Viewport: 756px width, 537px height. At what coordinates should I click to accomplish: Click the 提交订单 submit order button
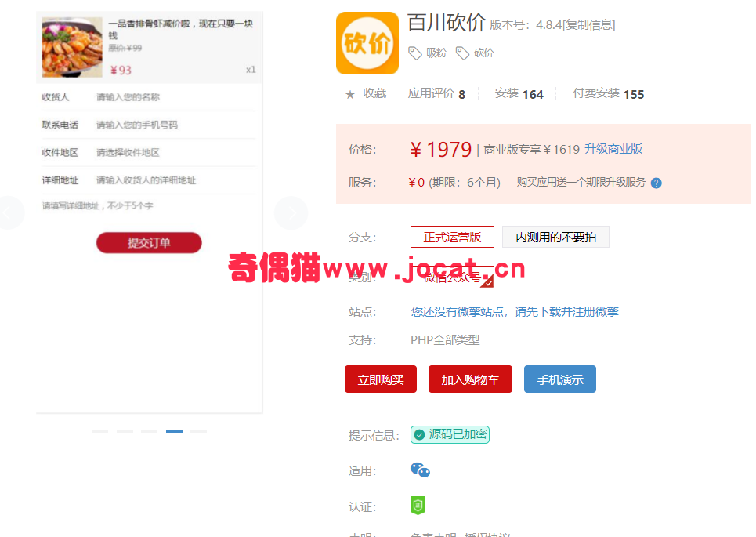point(149,243)
